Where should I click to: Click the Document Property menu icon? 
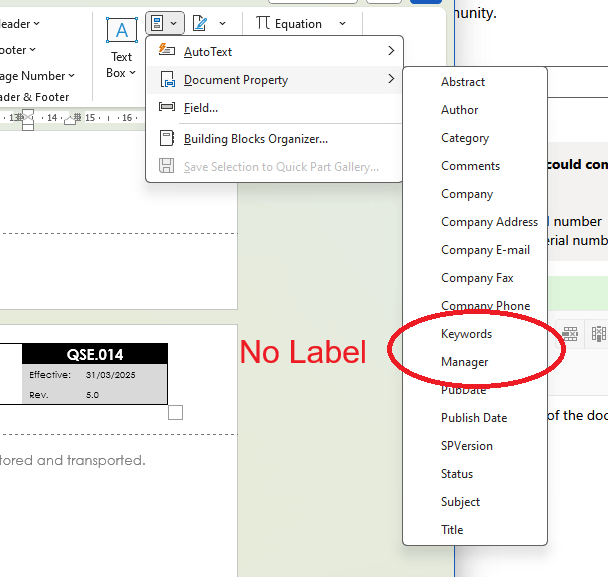pyautogui.click(x=168, y=79)
